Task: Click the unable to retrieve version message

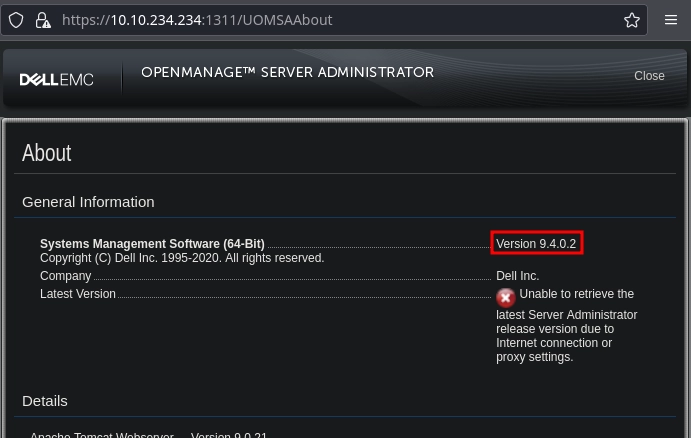Action: click(566, 326)
